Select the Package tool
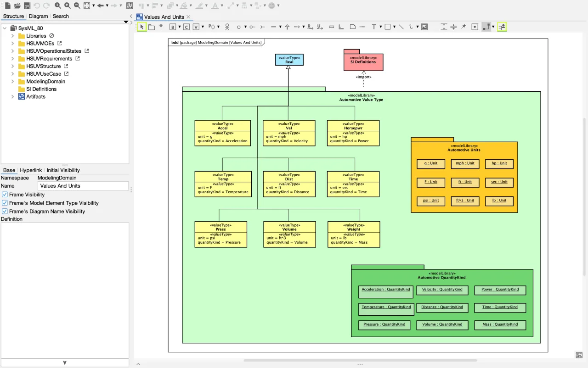 [152, 27]
